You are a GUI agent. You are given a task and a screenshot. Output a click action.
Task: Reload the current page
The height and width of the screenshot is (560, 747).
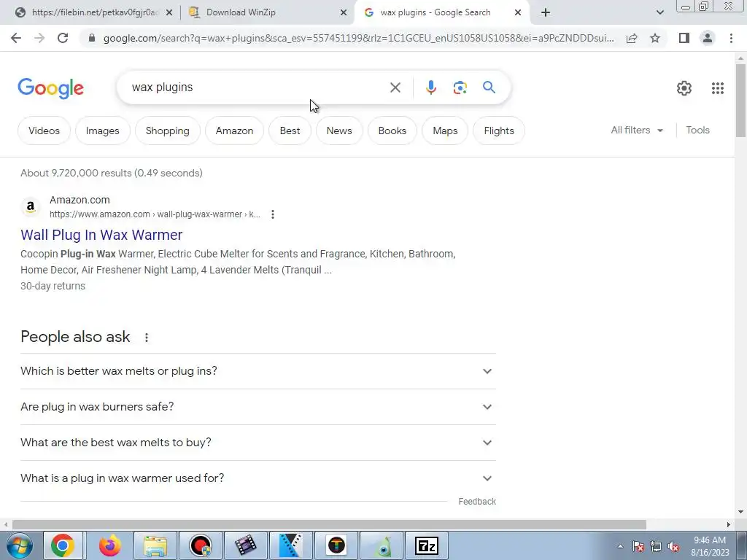tap(63, 38)
